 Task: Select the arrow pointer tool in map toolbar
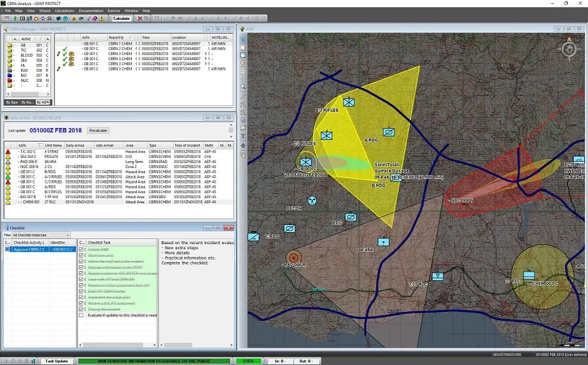(243, 40)
